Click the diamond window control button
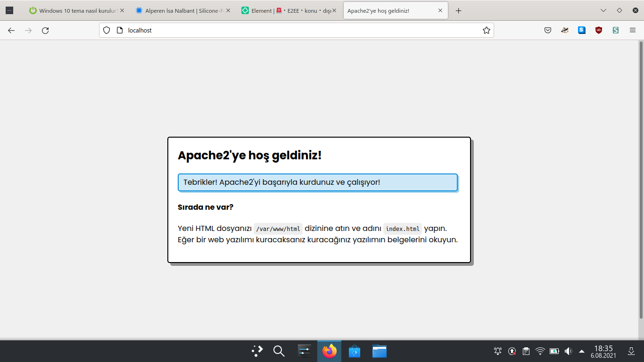 tap(619, 10)
